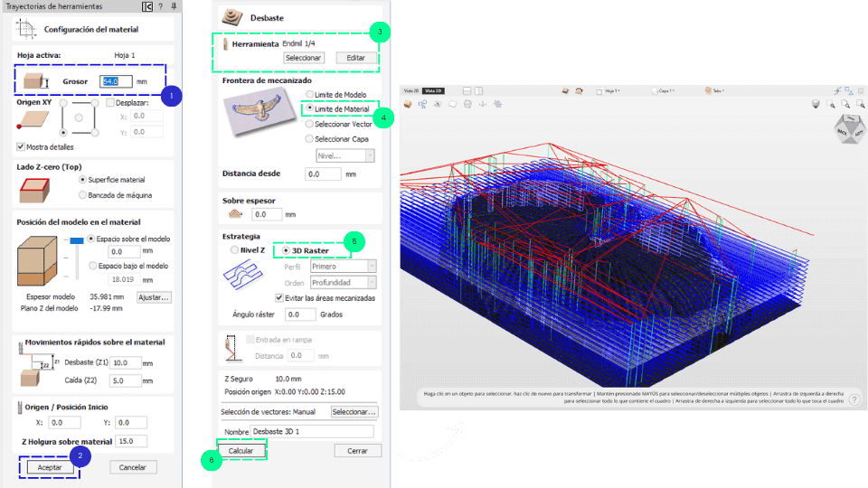Expand the Nivel dropdown under Seleccionar Capa
Screen dimensions: 868x488
click(344, 156)
